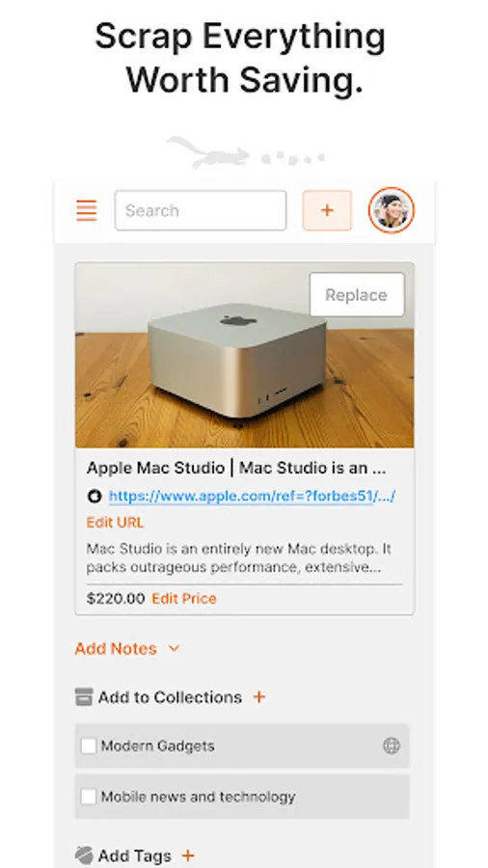Screen dimensions: 488x868
Task: Open the orange hamburger menu
Action: point(86,210)
